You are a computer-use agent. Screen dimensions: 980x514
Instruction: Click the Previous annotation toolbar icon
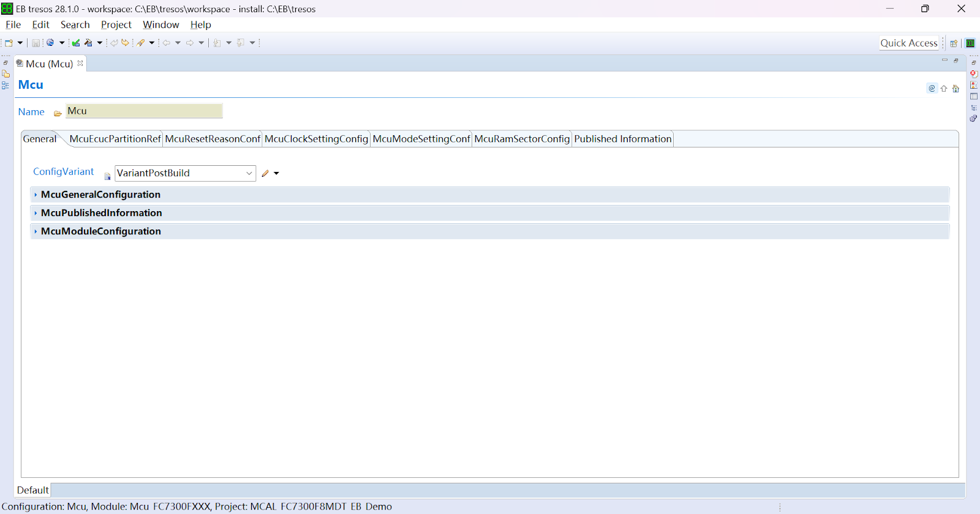[x=241, y=43]
